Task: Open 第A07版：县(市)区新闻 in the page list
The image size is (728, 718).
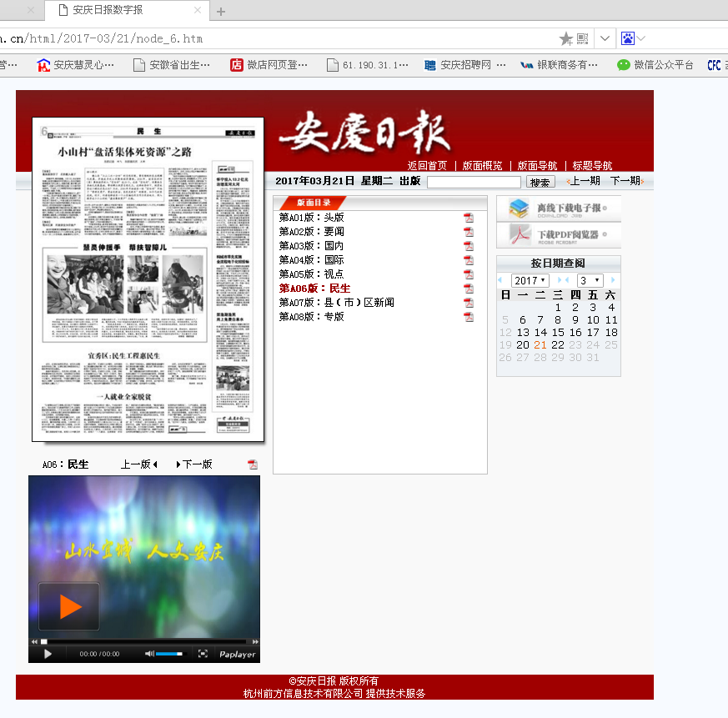Action: (x=337, y=303)
